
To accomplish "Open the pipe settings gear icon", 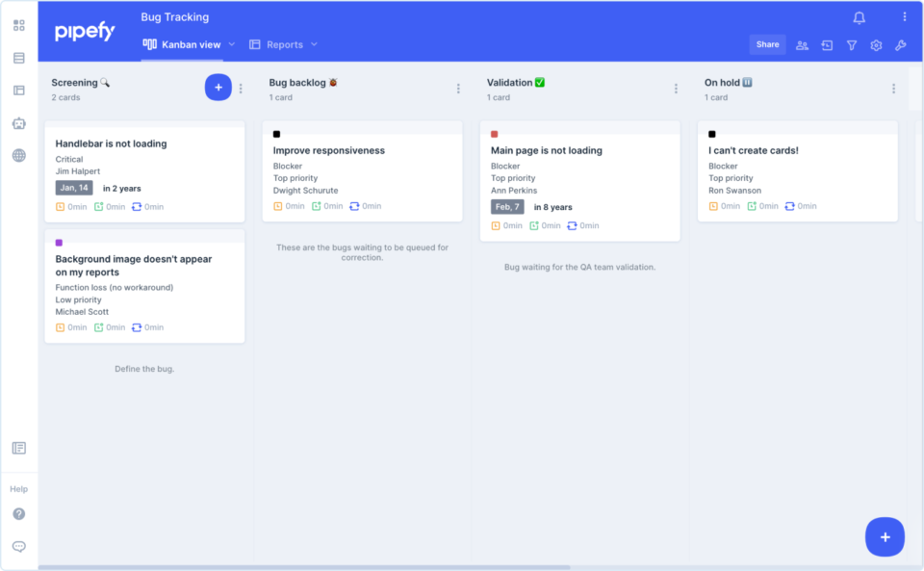I will [x=876, y=44].
